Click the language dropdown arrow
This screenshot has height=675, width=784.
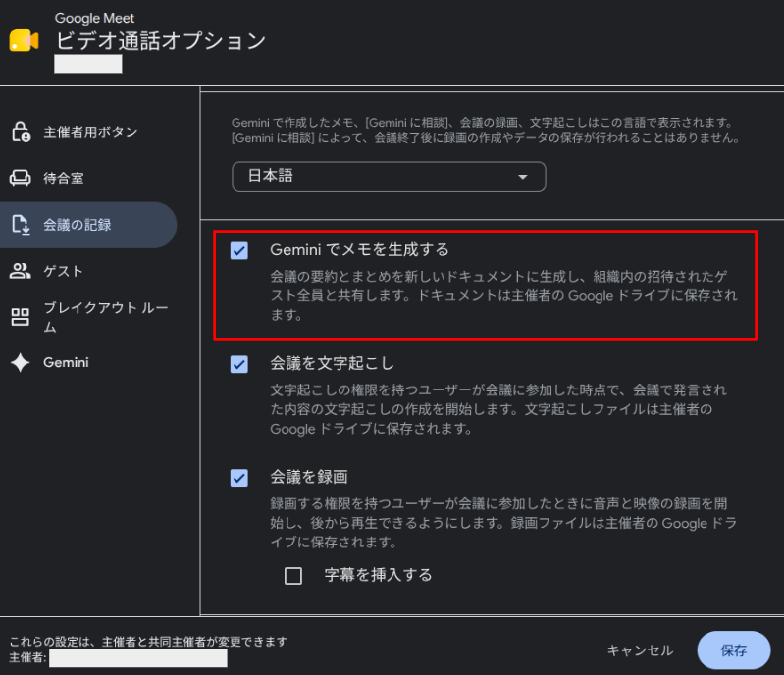coord(522,177)
